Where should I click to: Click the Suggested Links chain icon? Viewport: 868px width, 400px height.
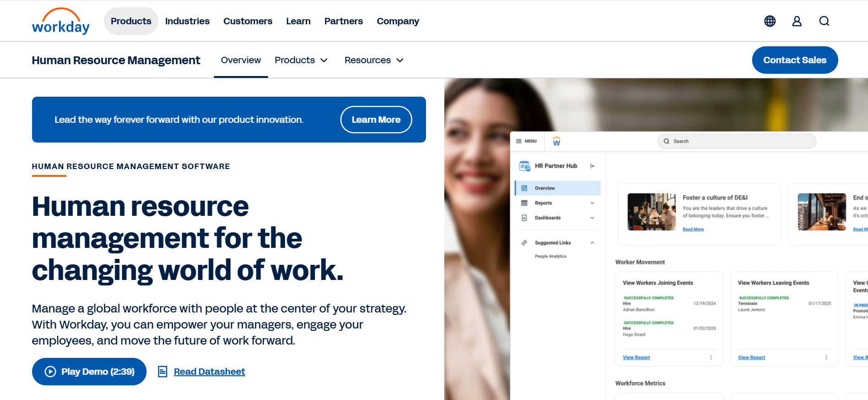click(524, 243)
